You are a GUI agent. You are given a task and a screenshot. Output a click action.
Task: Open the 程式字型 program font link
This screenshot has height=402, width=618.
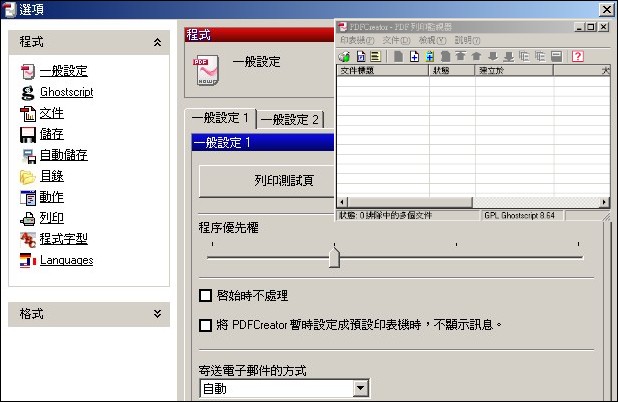63,239
